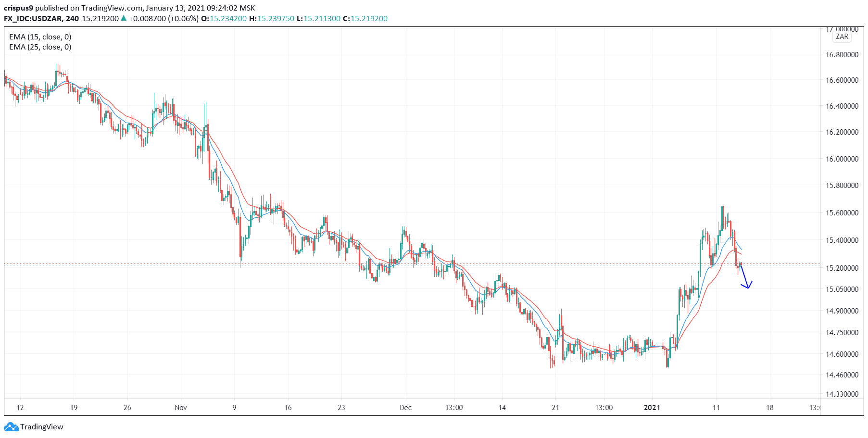
Task: Click the 2021 label on time axis
Action: [x=652, y=408]
